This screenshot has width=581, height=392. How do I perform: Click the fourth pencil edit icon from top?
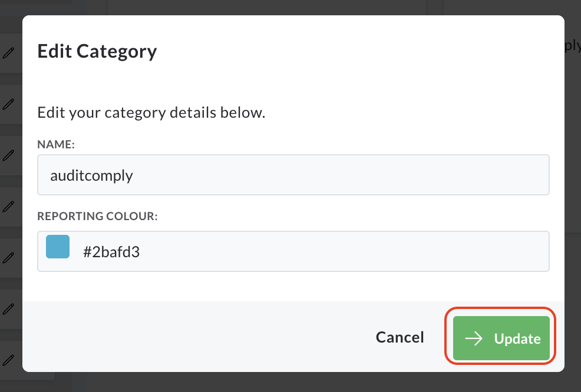[8, 206]
